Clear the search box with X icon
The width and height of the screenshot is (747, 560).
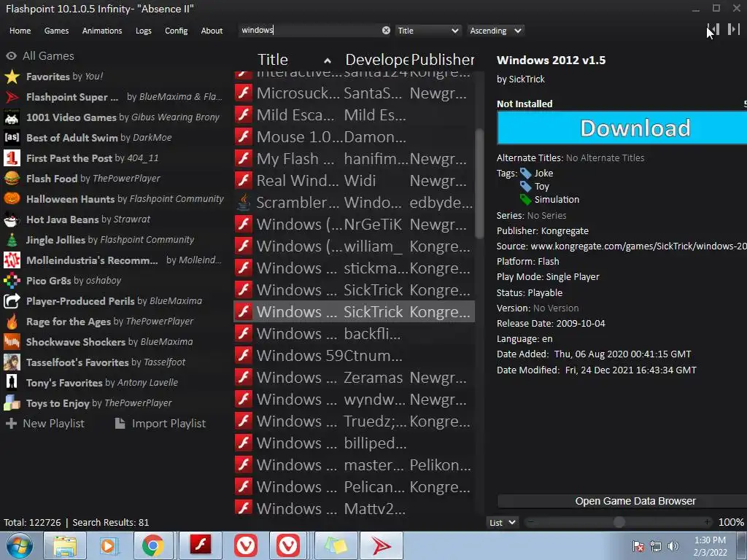click(x=386, y=31)
